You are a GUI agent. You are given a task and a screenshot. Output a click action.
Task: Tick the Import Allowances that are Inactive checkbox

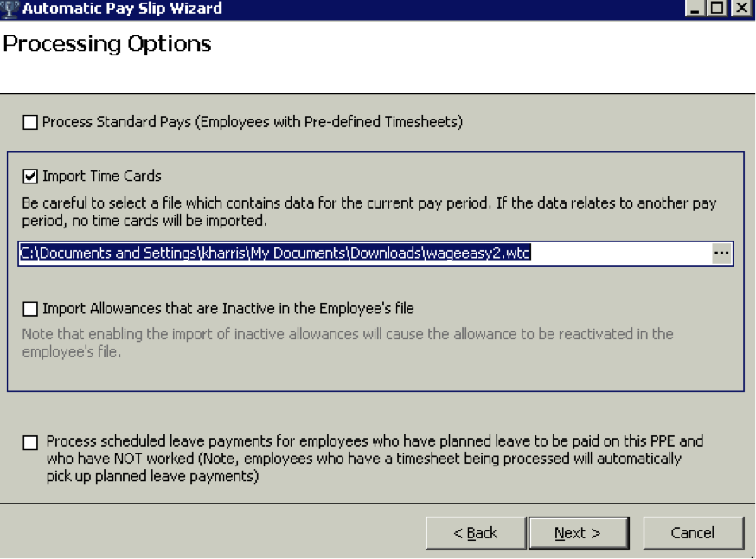pyautogui.click(x=31, y=309)
